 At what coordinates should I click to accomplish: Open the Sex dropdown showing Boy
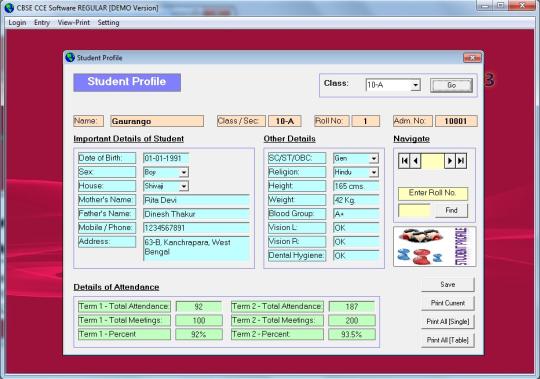[x=184, y=172]
